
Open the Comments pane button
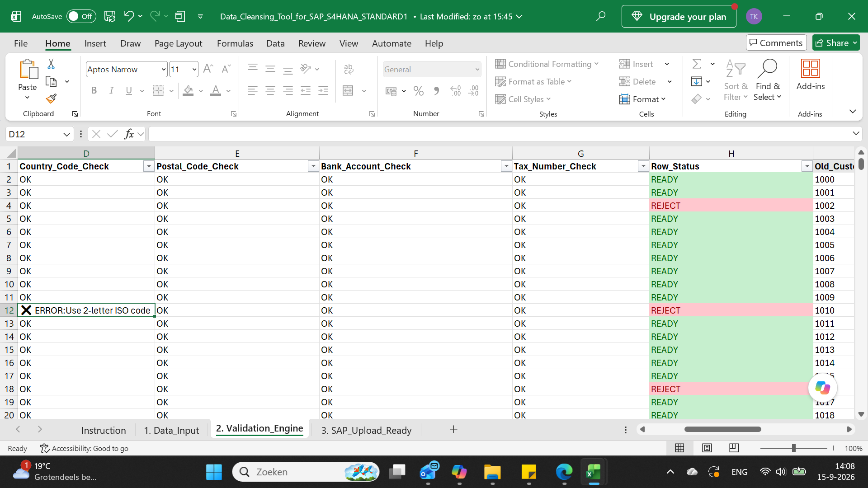pyautogui.click(x=776, y=43)
